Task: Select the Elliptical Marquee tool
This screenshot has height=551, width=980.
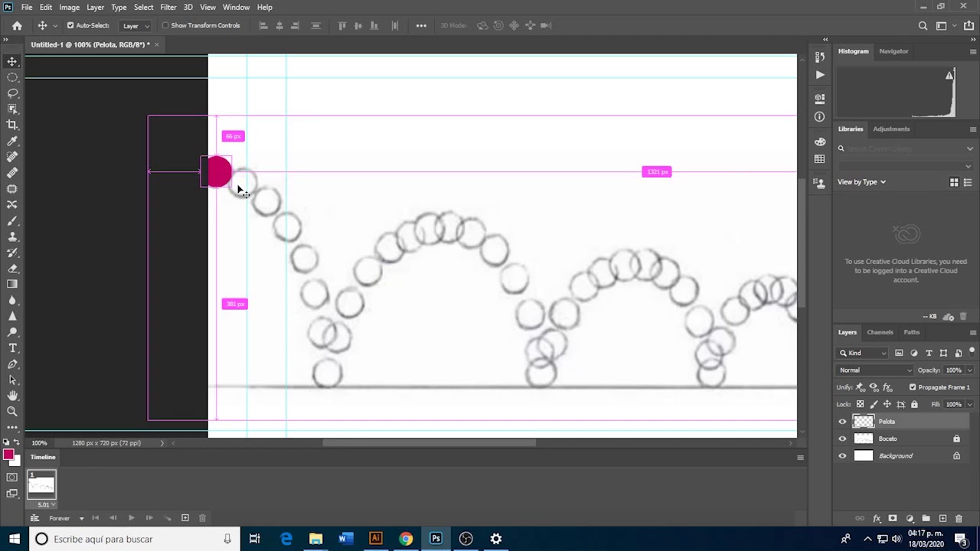Action: pyautogui.click(x=12, y=77)
